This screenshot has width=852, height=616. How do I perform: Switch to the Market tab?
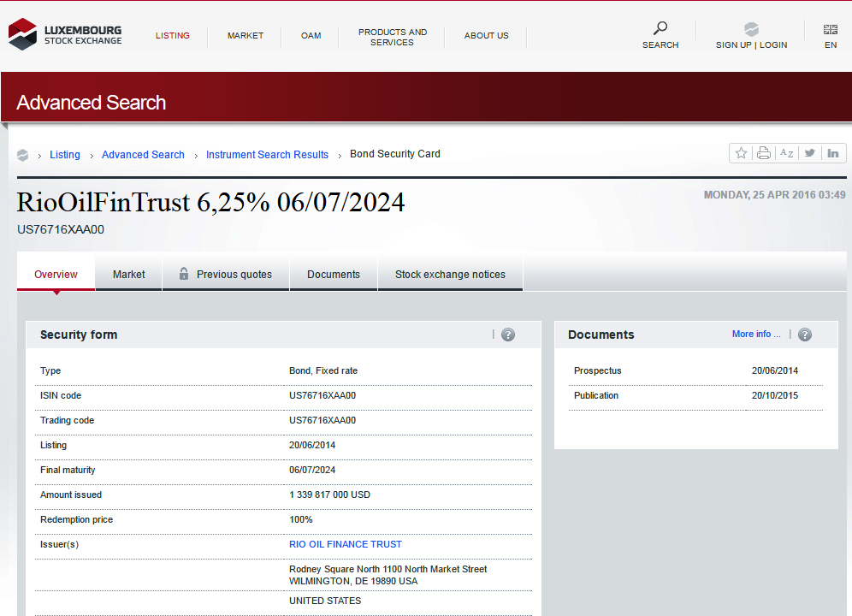click(129, 275)
